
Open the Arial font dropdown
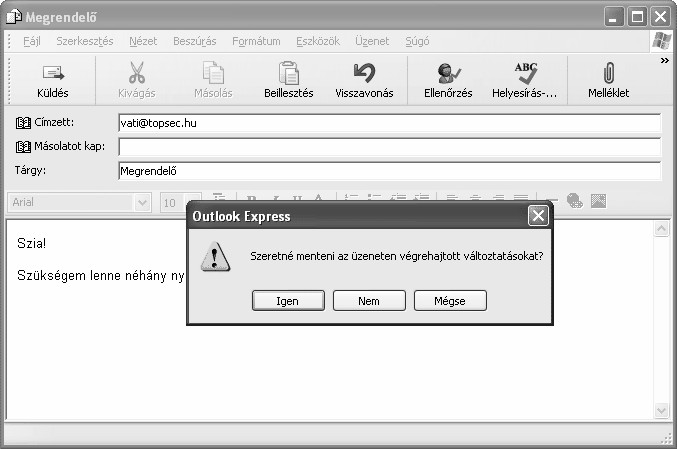142,202
